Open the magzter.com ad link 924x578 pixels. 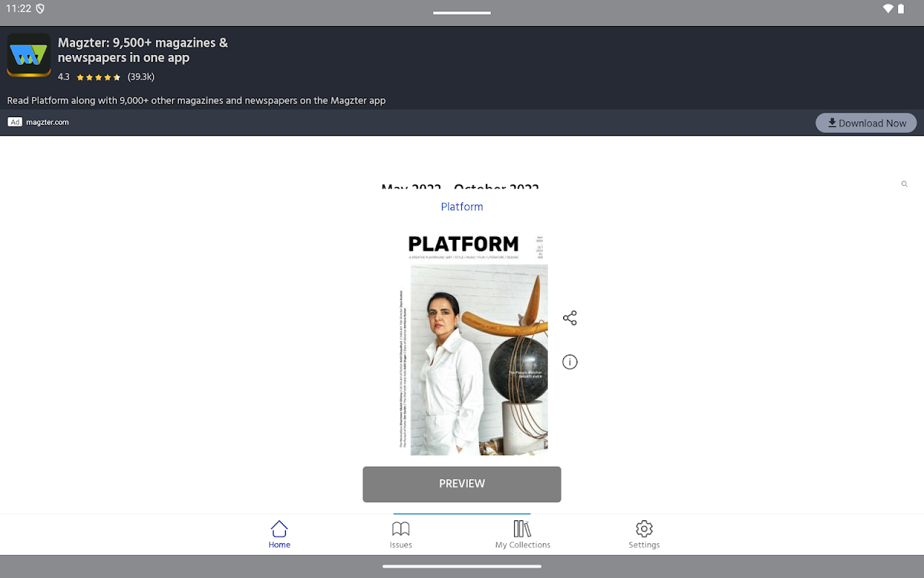[x=48, y=122]
